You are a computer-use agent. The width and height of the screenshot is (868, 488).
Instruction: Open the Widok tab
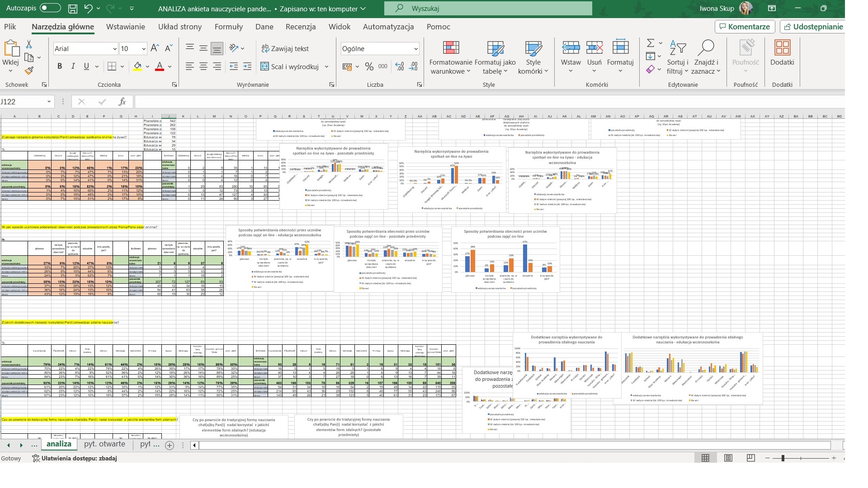point(340,27)
